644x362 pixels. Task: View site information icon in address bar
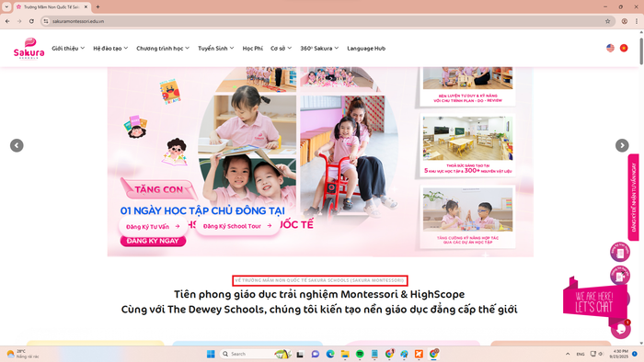[46, 21]
